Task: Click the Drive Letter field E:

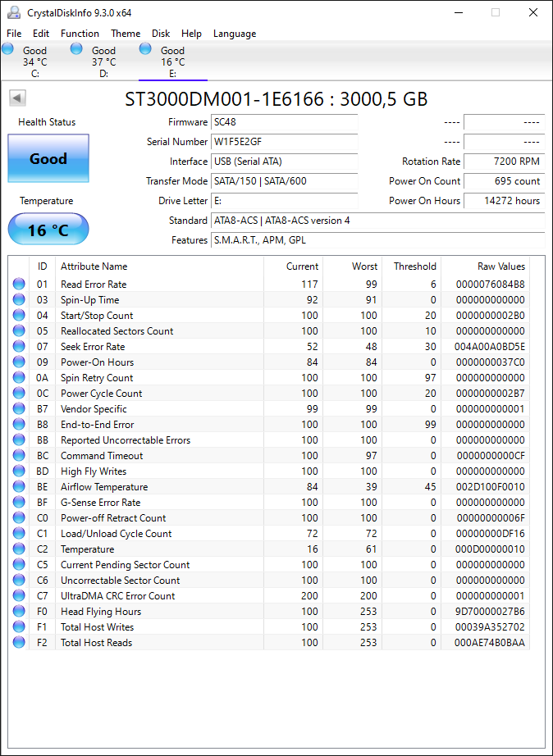Action: pos(284,201)
